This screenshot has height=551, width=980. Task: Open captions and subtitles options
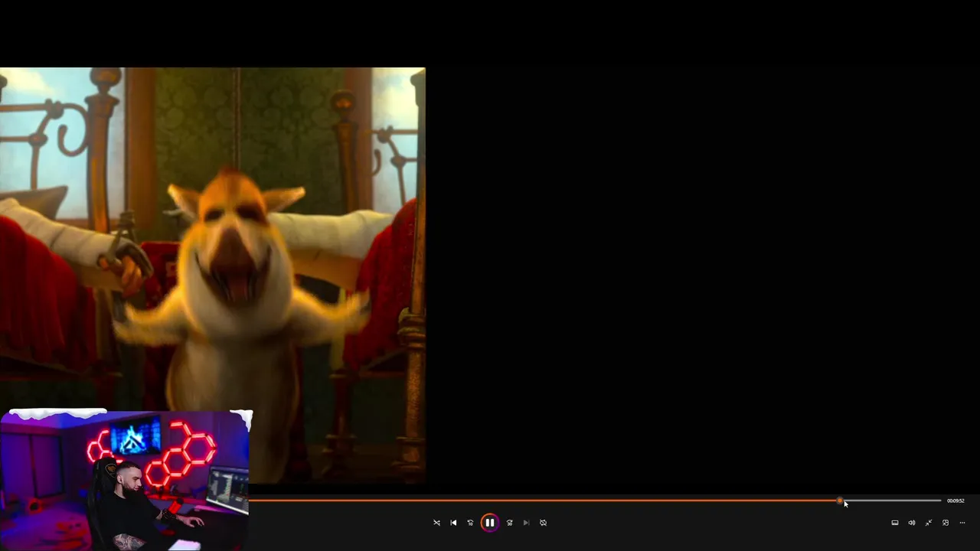pos(894,523)
